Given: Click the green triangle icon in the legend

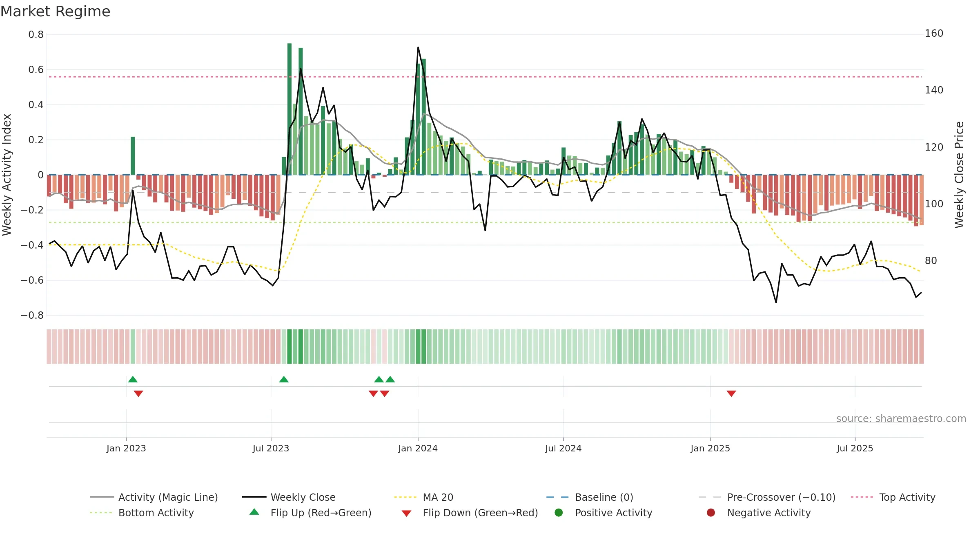Looking at the screenshot, I should point(254,512).
